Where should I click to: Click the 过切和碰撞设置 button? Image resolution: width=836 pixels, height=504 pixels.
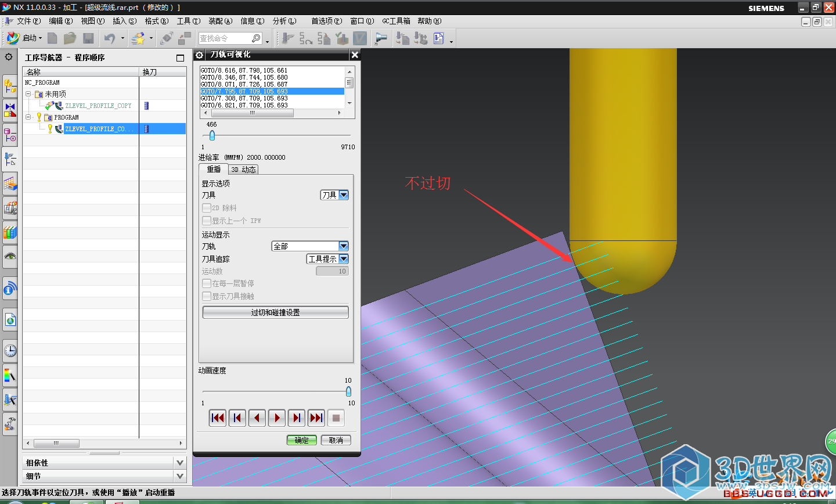pos(275,312)
